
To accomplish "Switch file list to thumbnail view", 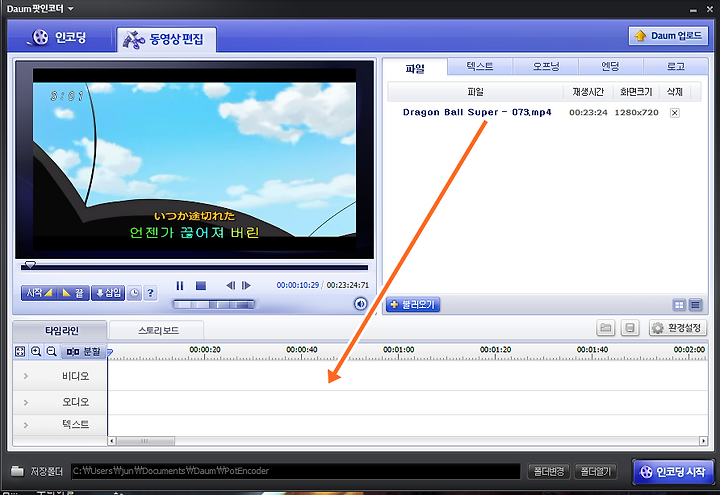I will pos(679,304).
